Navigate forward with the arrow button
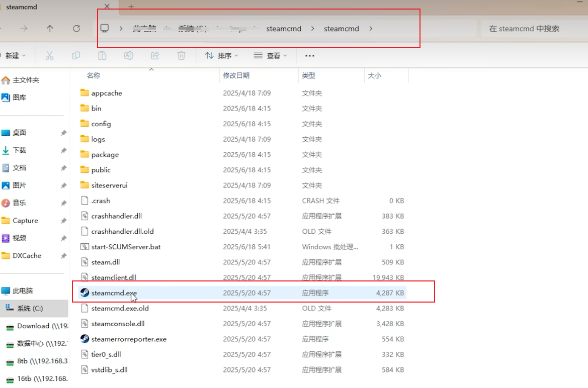 (x=24, y=29)
